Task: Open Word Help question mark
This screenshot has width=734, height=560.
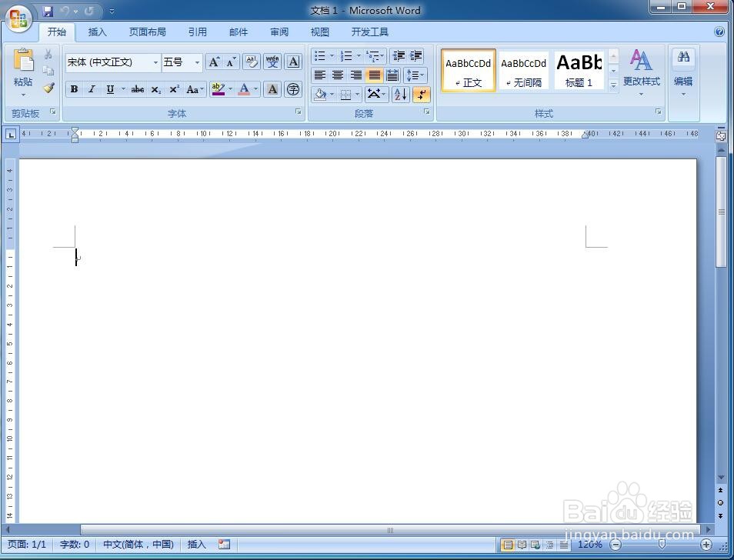Action: [719, 32]
